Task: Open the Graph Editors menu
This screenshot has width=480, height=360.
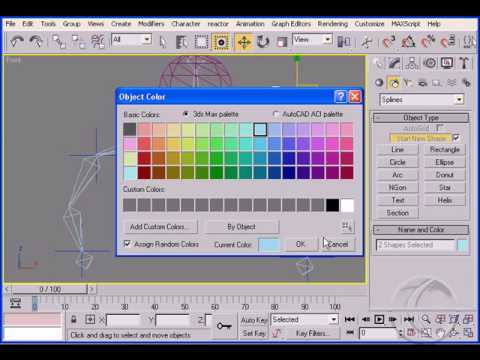Action: tap(291, 24)
